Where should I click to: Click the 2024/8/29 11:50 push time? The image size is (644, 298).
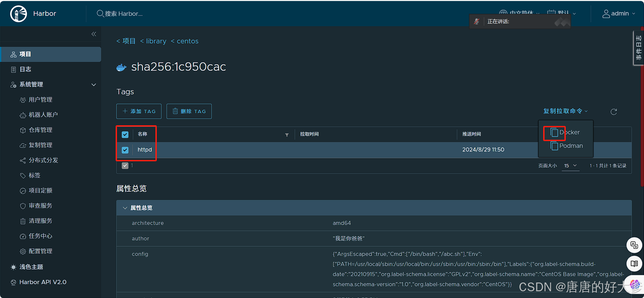point(483,150)
